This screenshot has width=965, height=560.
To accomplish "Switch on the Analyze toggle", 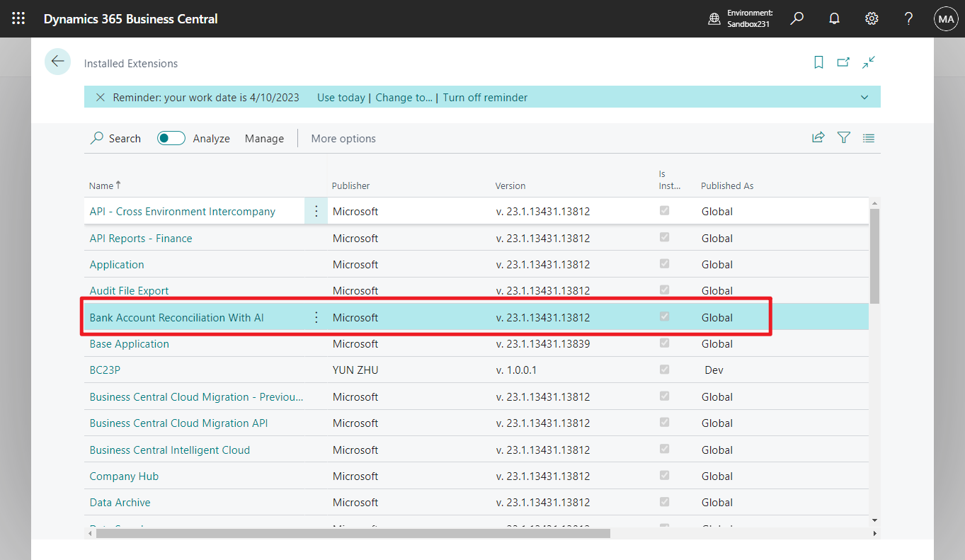I will pyautogui.click(x=171, y=138).
